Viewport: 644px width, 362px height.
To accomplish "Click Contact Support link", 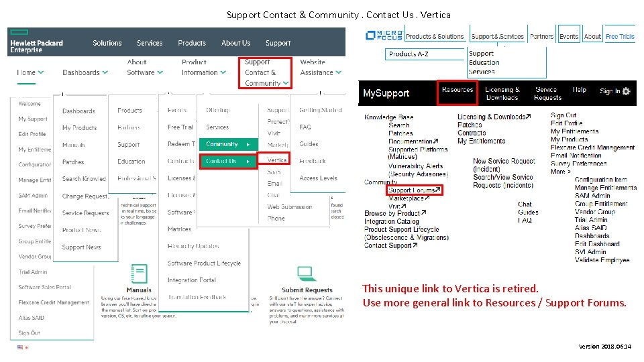I will coord(390,245).
